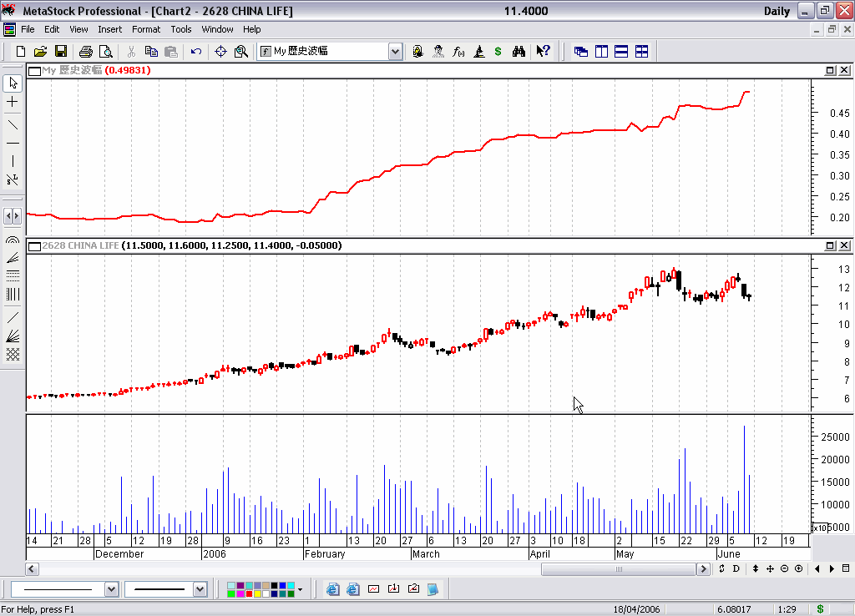Viewport: 855px width, 616px height.
Task: Open the Tools menu
Action: click(x=181, y=29)
